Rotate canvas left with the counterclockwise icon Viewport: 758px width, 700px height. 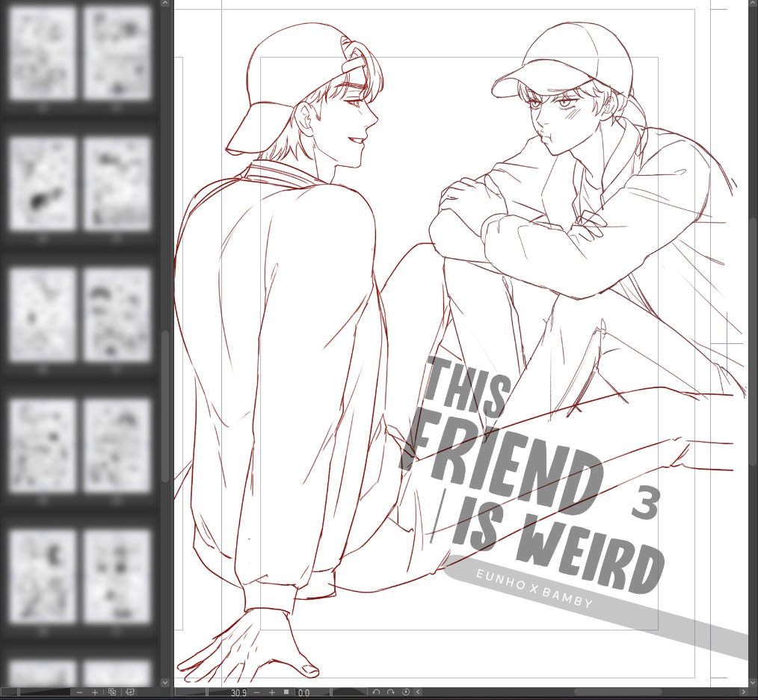(x=376, y=693)
